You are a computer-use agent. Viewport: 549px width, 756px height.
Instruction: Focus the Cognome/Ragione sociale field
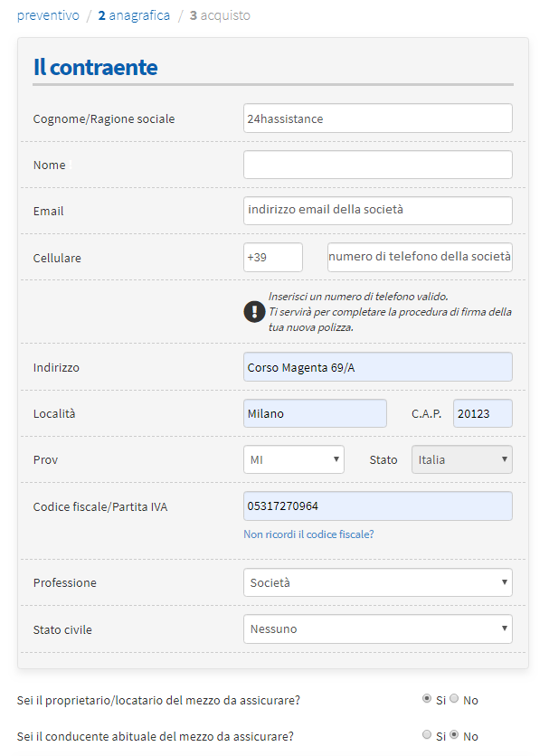pos(377,118)
